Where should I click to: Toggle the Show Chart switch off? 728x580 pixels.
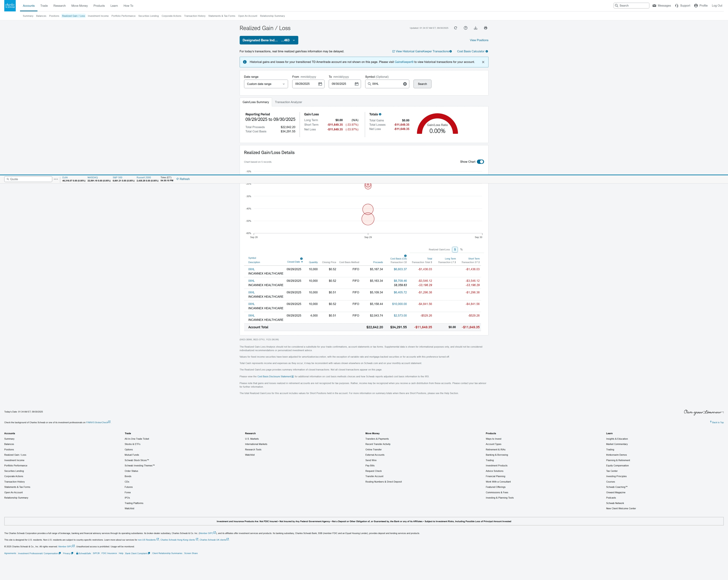[x=480, y=162]
